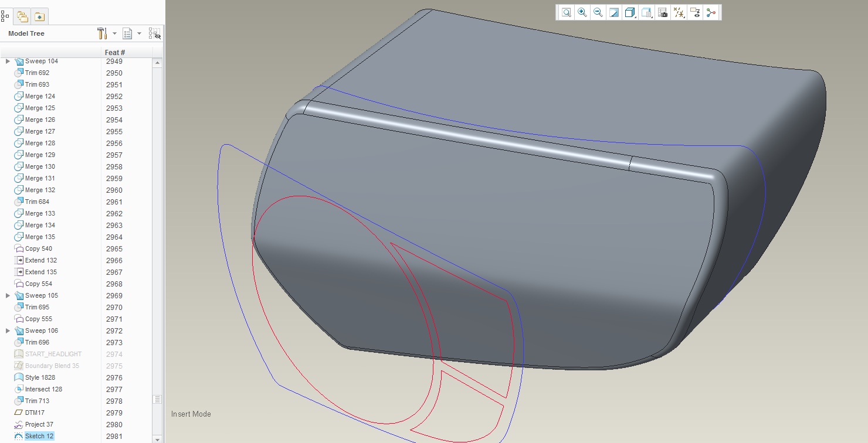Open the Show list dropdown arrow
The height and width of the screenshot is (443, 868).
[x=139, y=33]
